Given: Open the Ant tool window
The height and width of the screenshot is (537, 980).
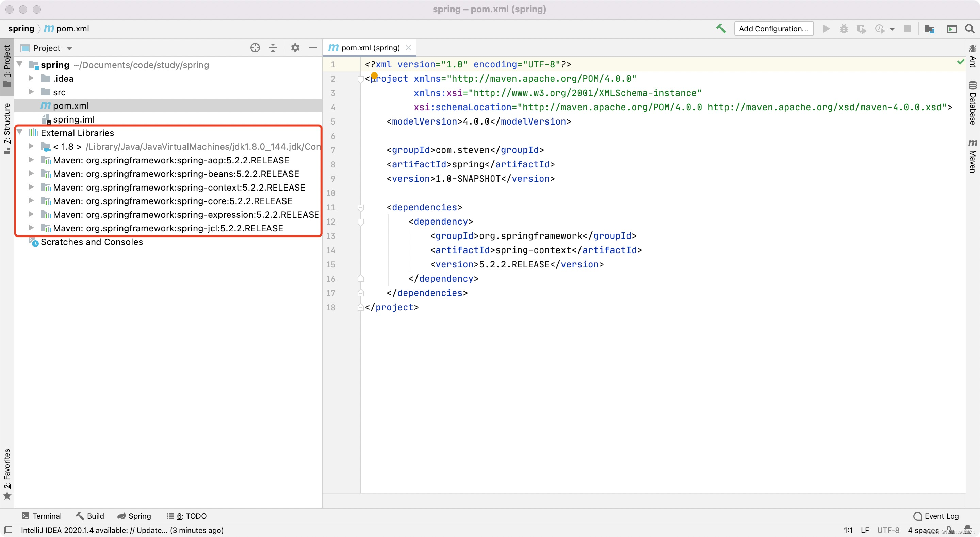Looking at the screenshot, I should [973, 55].
